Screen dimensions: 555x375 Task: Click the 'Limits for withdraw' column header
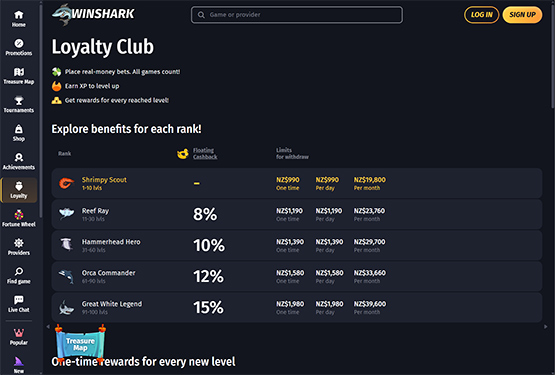[x=292, y=153]
